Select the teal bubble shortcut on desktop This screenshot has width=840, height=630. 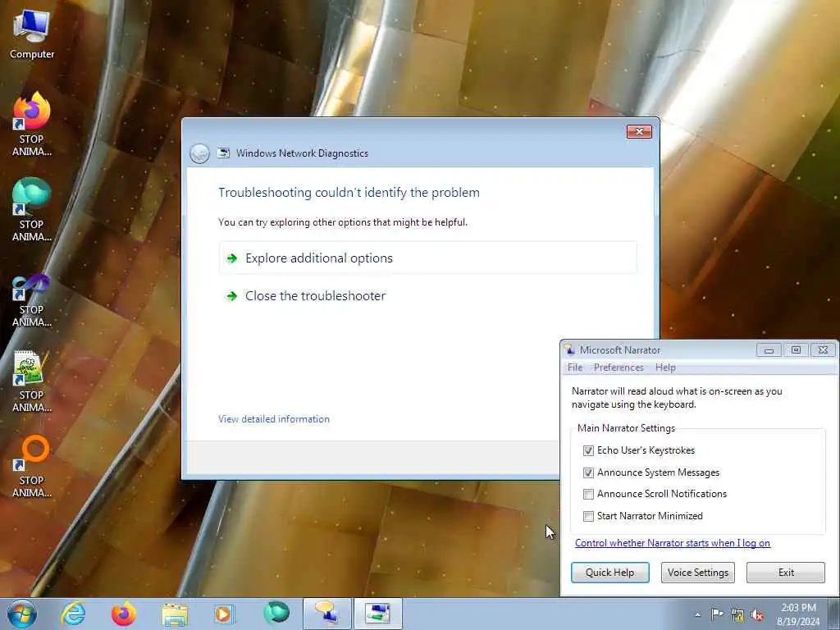[x=32, y=209]
